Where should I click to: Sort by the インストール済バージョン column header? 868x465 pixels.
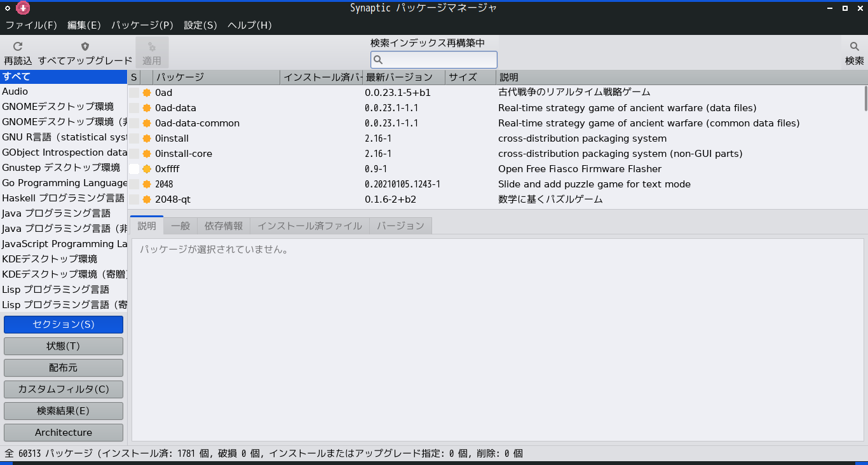(321, 77)
